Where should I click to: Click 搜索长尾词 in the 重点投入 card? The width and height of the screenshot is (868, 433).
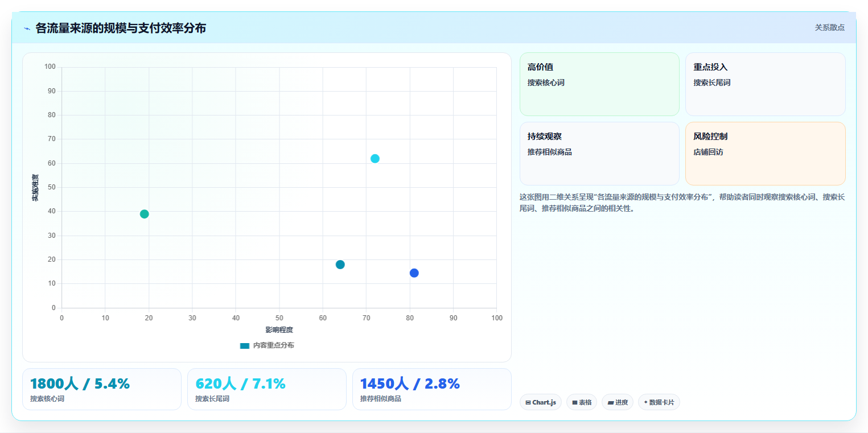point(711,83)
